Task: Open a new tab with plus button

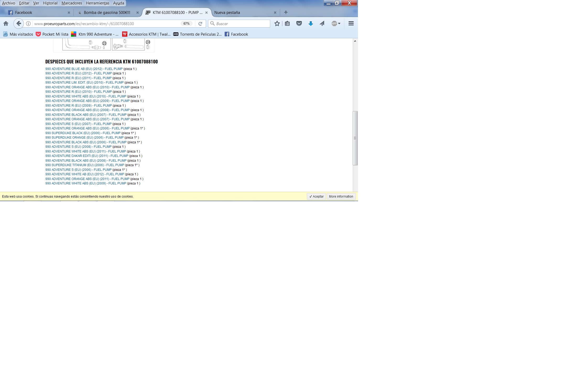Action: pos(286,12)
